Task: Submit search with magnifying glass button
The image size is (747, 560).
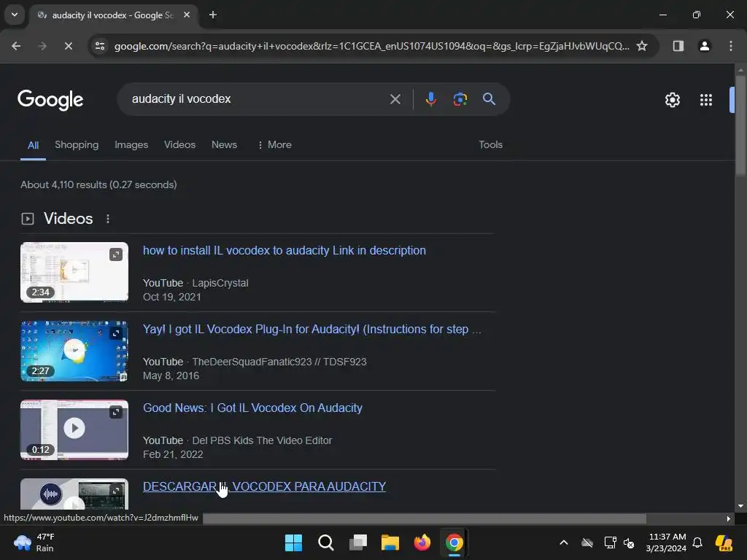Action: (489, 99)
